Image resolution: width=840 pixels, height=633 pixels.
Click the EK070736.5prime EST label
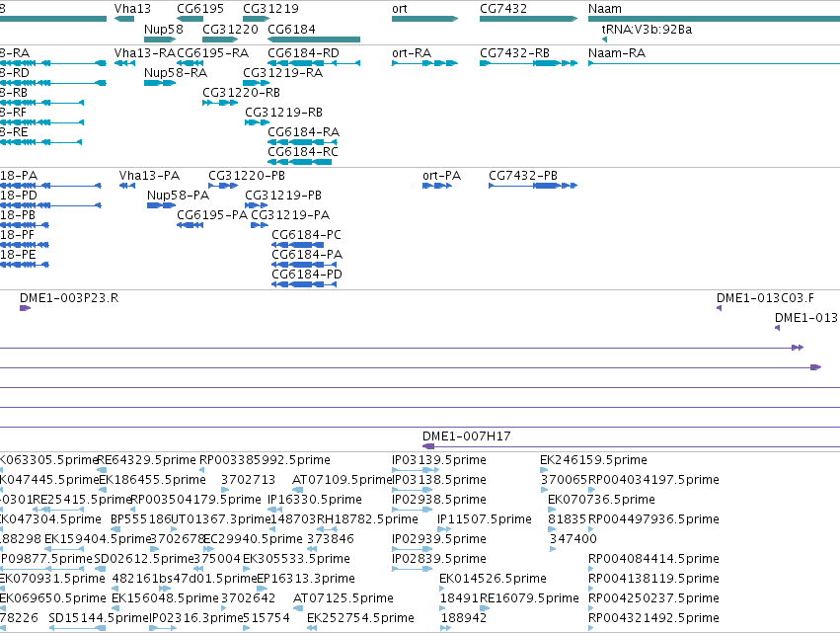point(601,500)
